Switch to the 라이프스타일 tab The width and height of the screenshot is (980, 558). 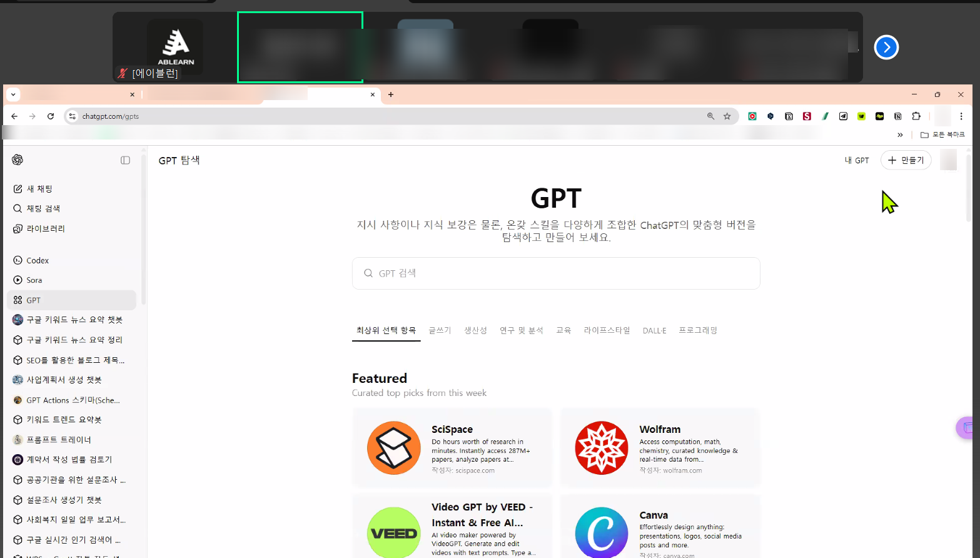pos(607,330)
